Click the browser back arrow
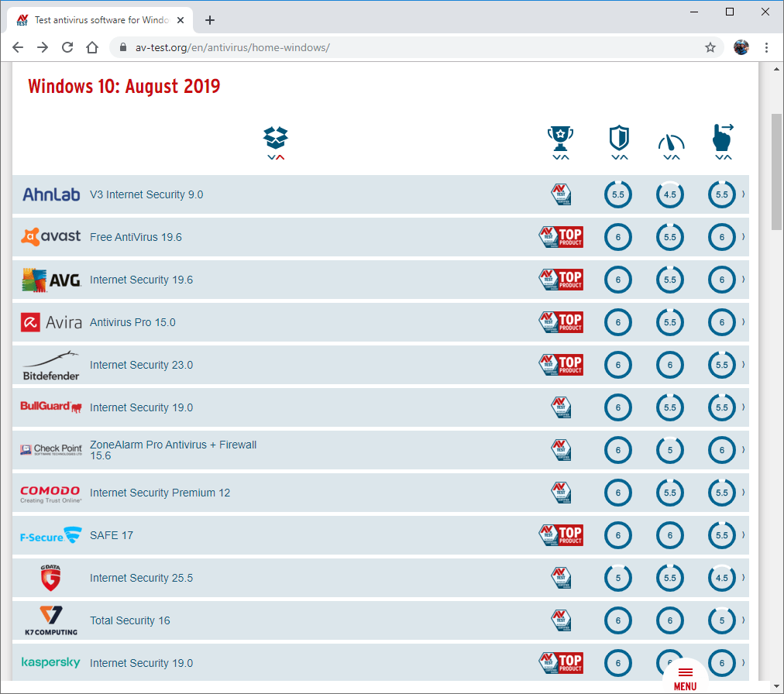The image size is (784, 694). 18,47
